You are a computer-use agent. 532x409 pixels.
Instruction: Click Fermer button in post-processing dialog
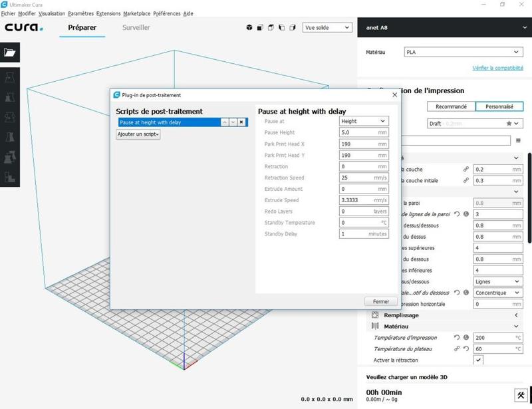(380, 301)
